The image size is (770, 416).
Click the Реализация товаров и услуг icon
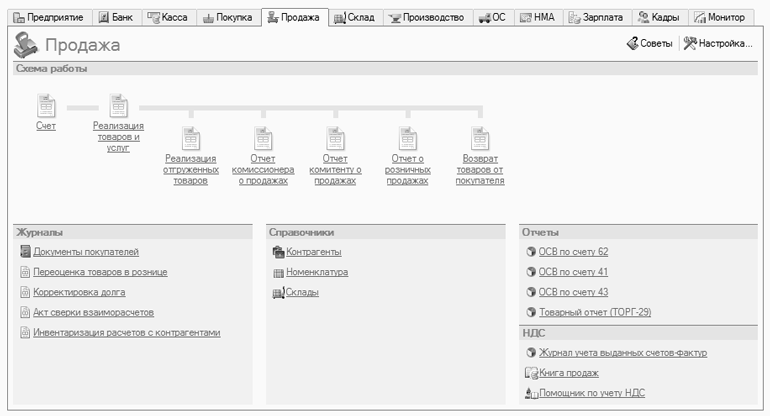[x=118, y=105]
